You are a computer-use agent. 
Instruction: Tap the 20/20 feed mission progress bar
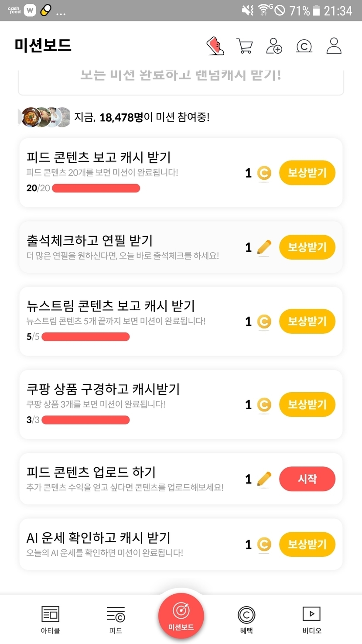pyautogui.click(x=96, y=188)
